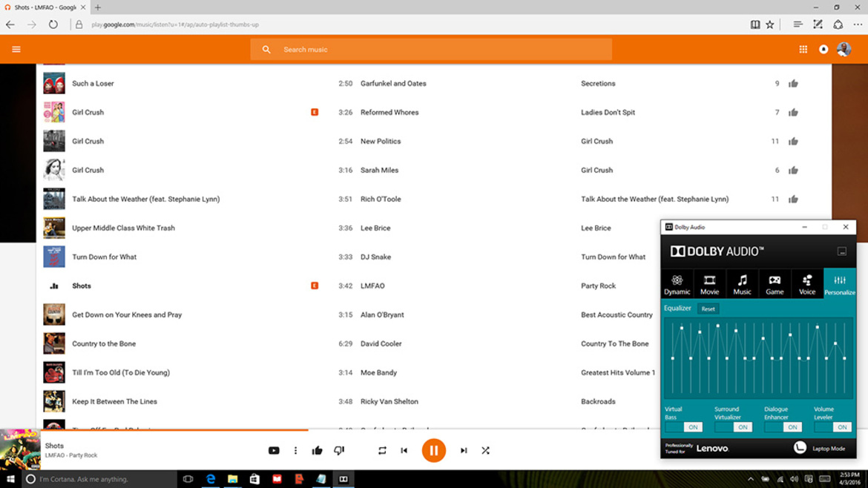Select the Movie profile tab
This screenshot has height=488, width=868.
(x=709, y=284)
